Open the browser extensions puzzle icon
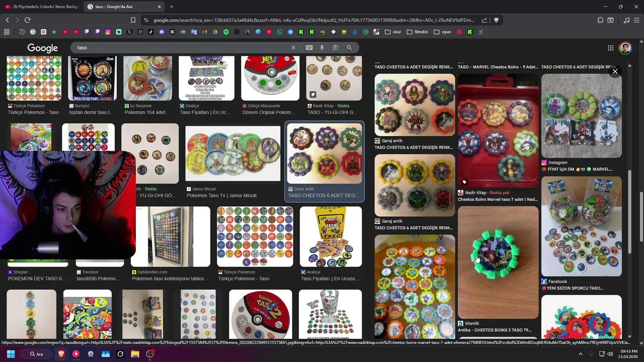 pyautogui.click(x=600, y=20)
